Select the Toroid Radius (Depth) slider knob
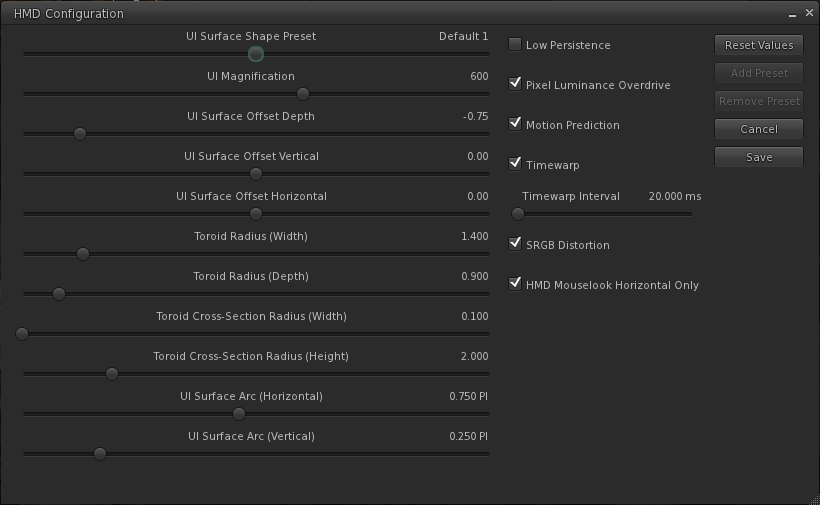Screen dimensions: 820x505 pyautogui.click(x=59, y=294)
